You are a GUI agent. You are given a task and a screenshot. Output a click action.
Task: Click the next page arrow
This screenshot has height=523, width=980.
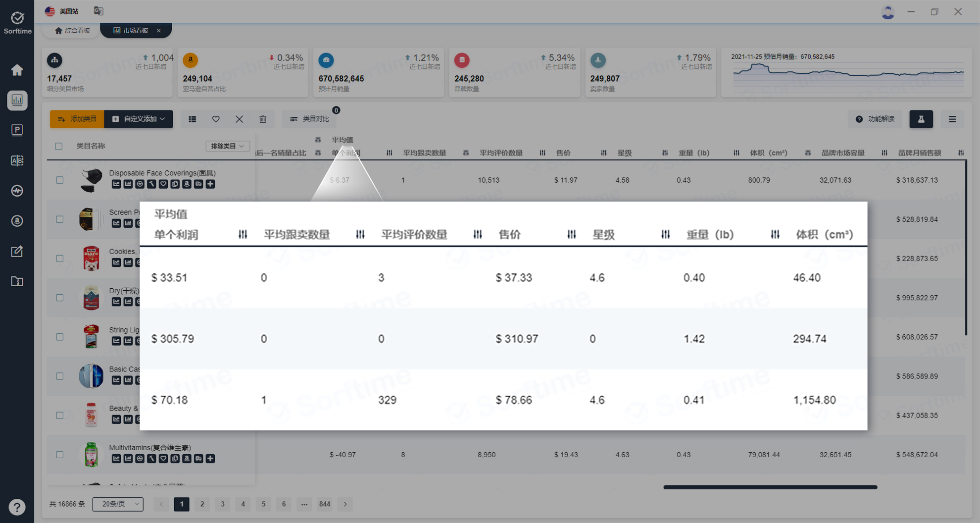[x=345, y=504]
